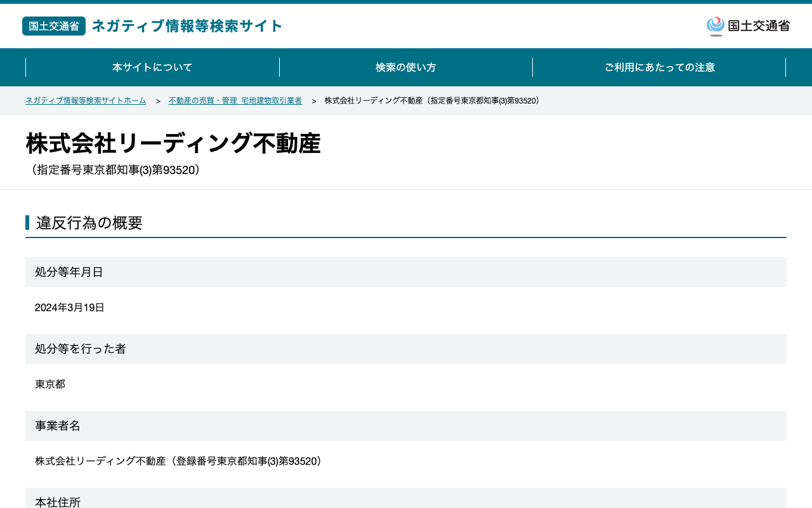The image size is (812, 508).
Task: Open the ネガティブ情報等検索サイト title link
Action: (187, 26)
